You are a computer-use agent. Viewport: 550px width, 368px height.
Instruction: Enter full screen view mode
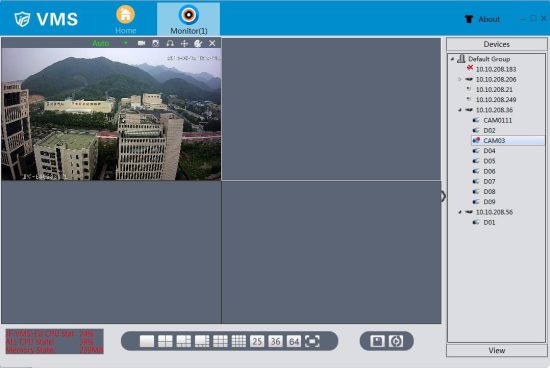[312, 341]
